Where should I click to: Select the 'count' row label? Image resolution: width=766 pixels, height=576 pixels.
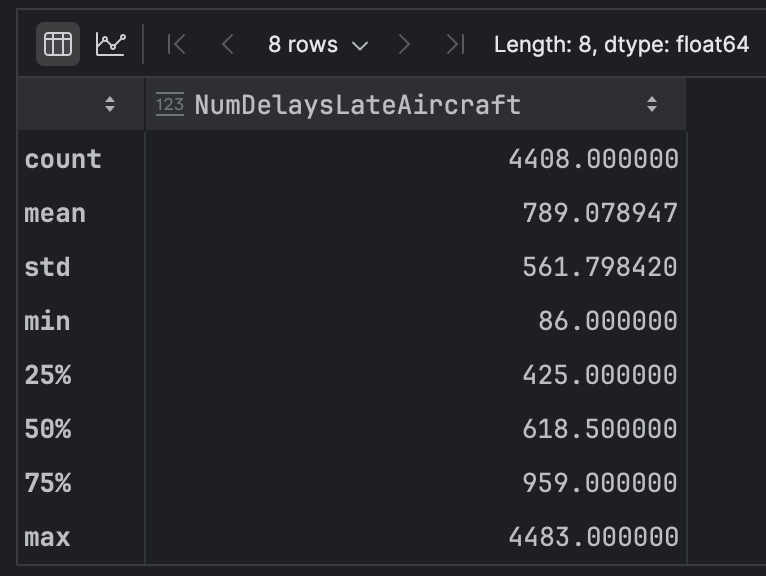[x=63, y=159]
